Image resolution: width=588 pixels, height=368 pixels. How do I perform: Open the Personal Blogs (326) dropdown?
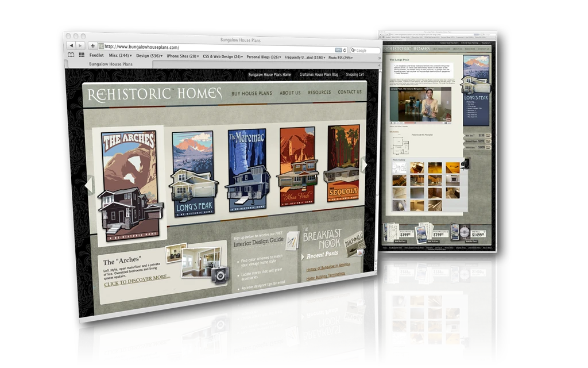pos(264,57)
